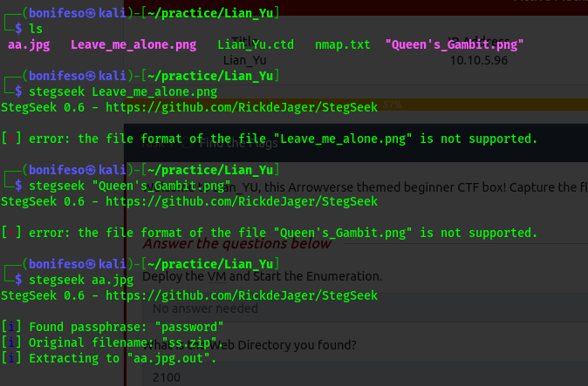Select Lian_Yu.ctd in the ls output

click(x=256, y=44)
